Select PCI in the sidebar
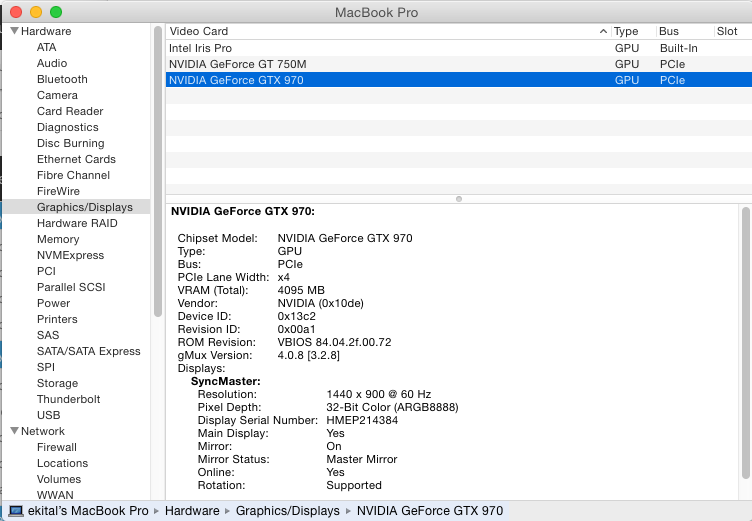 tap(46, 271)
